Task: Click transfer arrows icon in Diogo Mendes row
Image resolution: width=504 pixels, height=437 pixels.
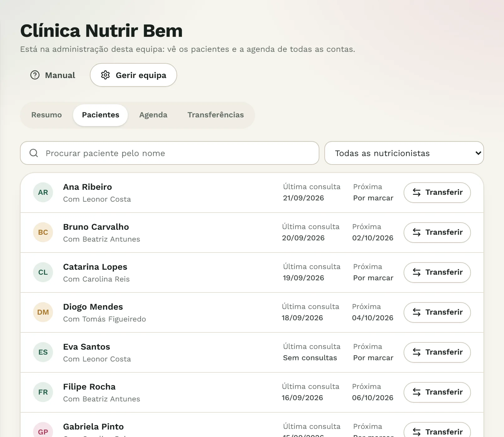Action: point(417,312)
